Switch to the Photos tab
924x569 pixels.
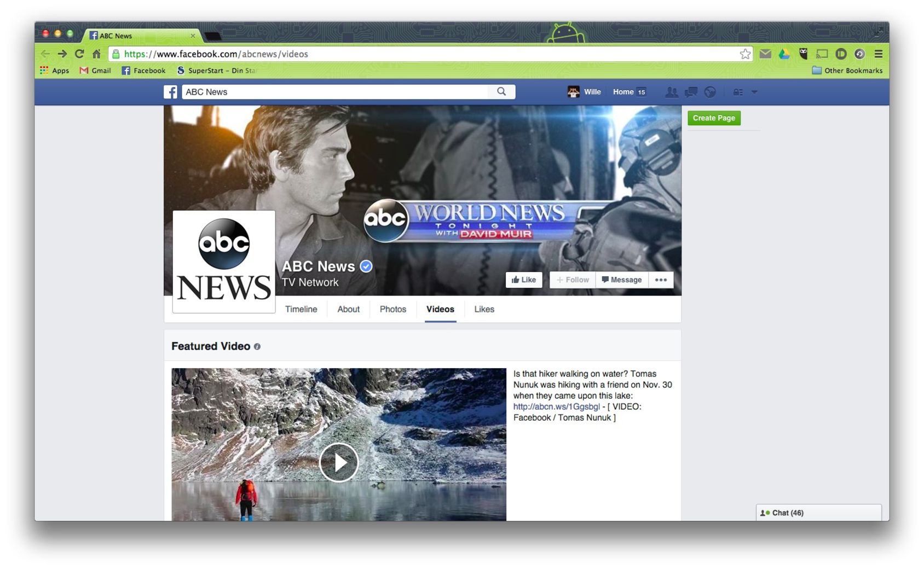click(x=393, y=309)
